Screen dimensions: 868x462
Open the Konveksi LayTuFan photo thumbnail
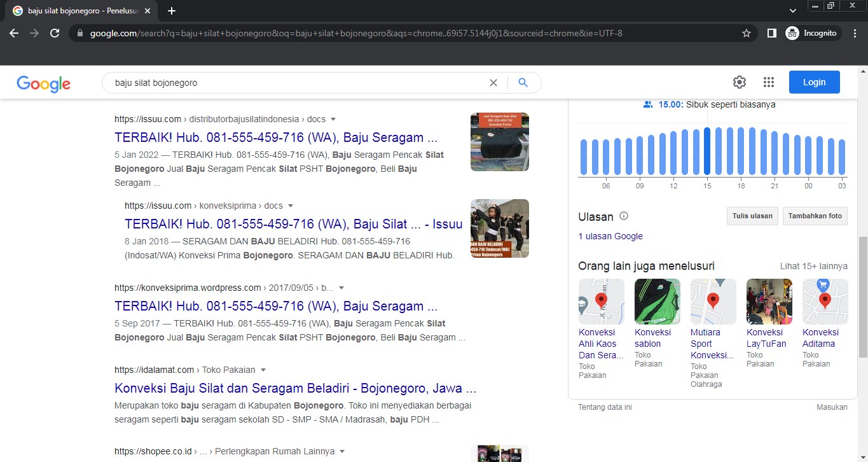pos(769,302)
